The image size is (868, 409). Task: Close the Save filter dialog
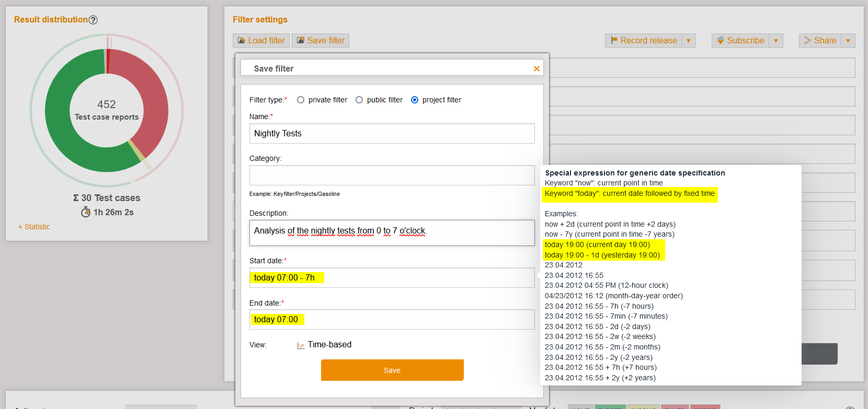(x=536, y=69)
